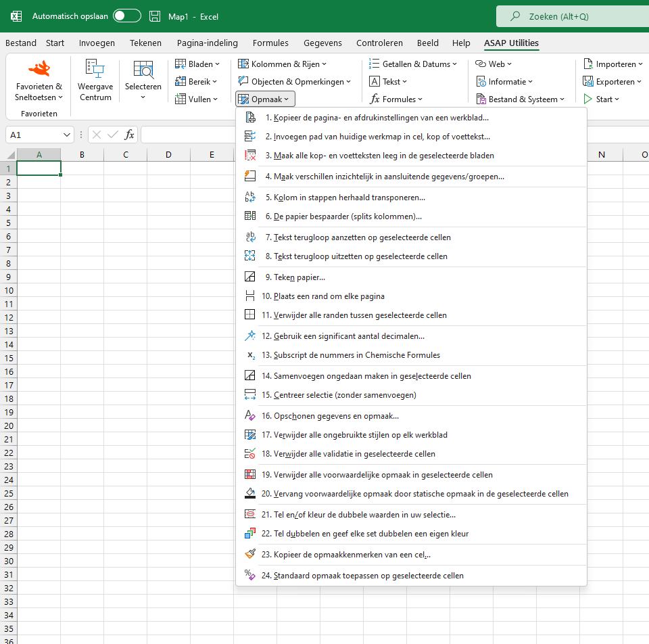Click icon for De papier bespaarder
The width and height of the screenshot is (649, 644).
250,216
